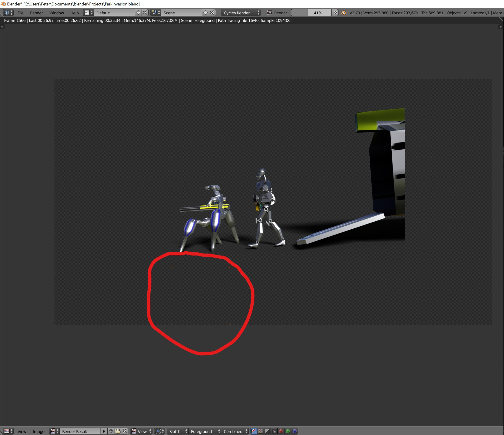
Task: Click the Default screen layout name field
Action: pyautogui.click(x=114, y=13)
